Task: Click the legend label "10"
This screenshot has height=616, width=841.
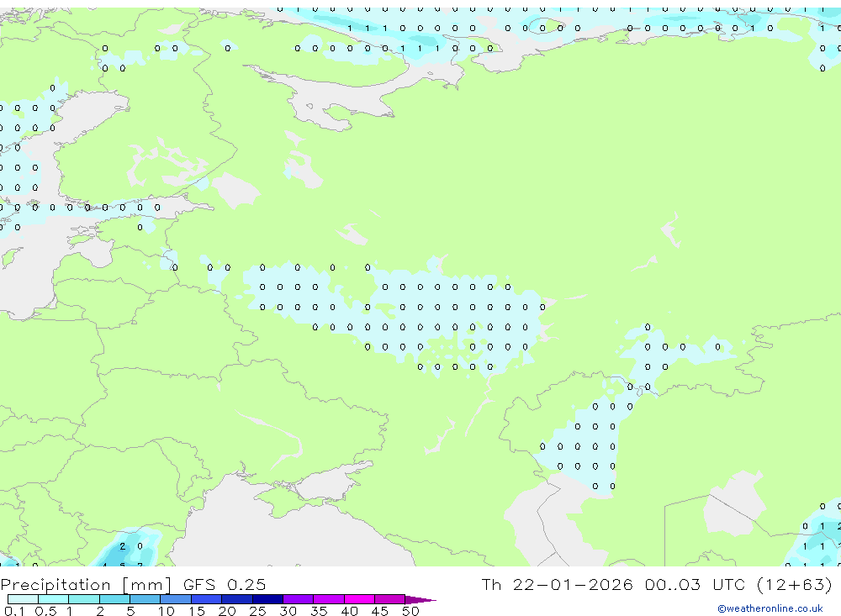Action: (x=166, y=611)
